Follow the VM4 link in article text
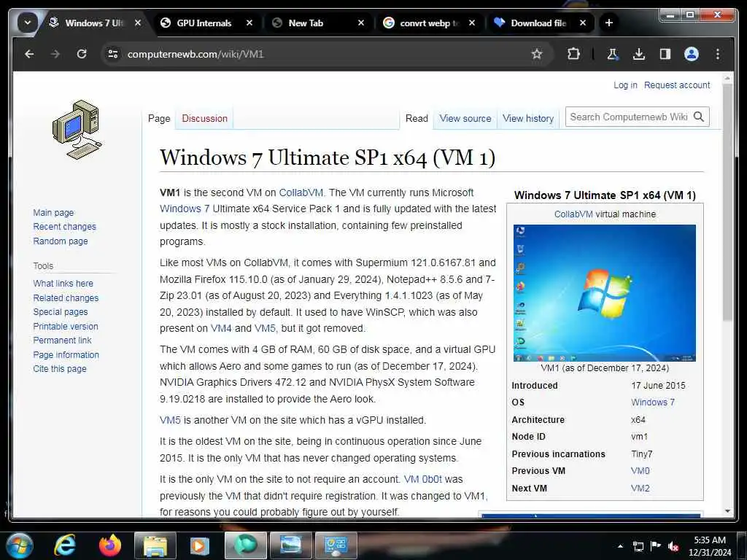This screenshot has width=747, height=560. [x=221, y=328]
